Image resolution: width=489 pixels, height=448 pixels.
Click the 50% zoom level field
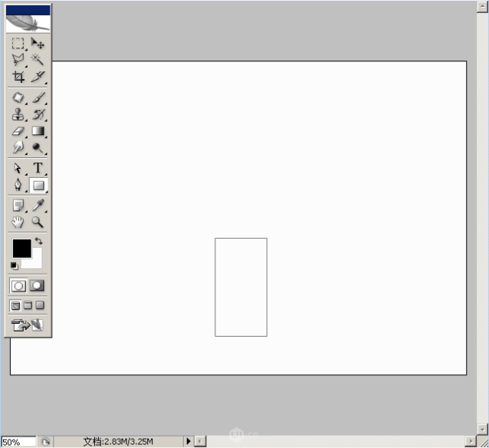click(x=18, y=442)
